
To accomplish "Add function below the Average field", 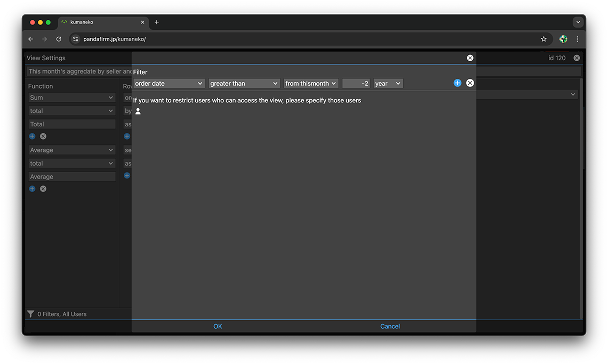I will pyautogui.click(x=32, y=189).
